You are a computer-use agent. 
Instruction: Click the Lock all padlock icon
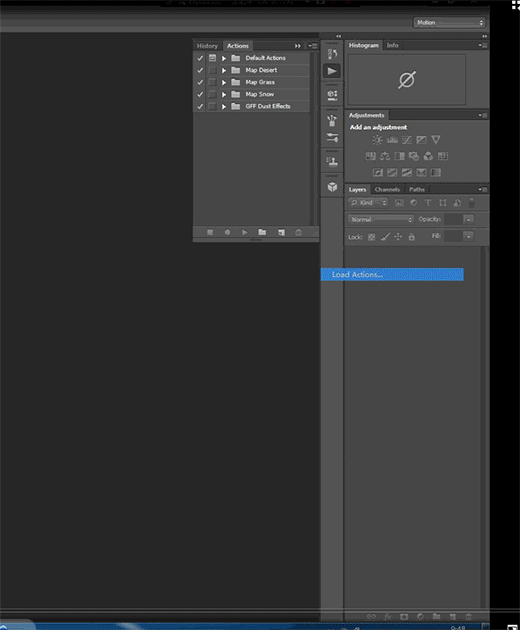pos(411,237)
